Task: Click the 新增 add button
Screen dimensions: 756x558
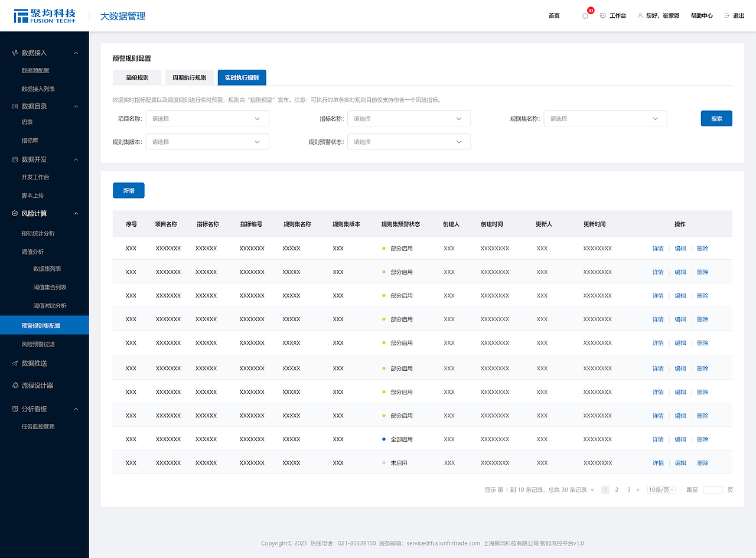Action: point(129,191)
